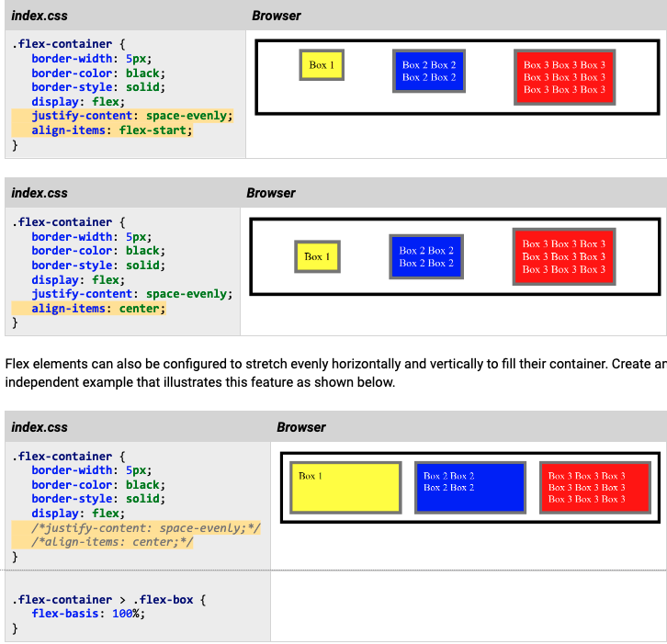This screenshot has width=667, height=644.
Task: Click the bottom example's Browser header
Action: point(301,427)
